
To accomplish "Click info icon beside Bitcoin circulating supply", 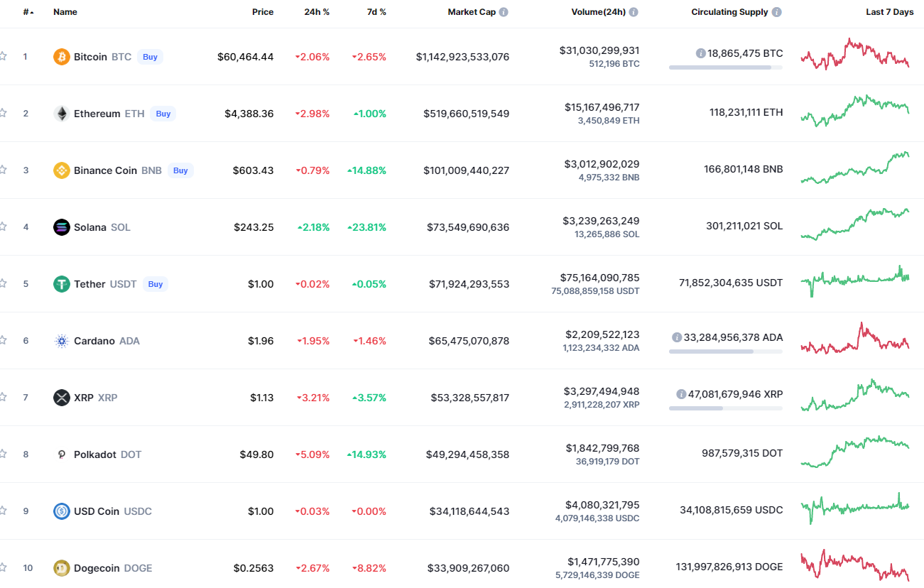I will coord(701,53).
